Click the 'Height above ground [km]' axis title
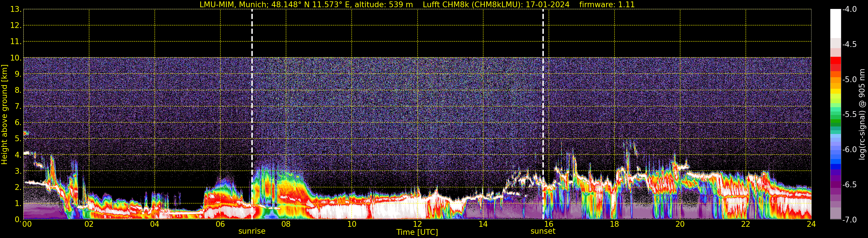Viewport: 868px width, 238px height. point(4,115)
